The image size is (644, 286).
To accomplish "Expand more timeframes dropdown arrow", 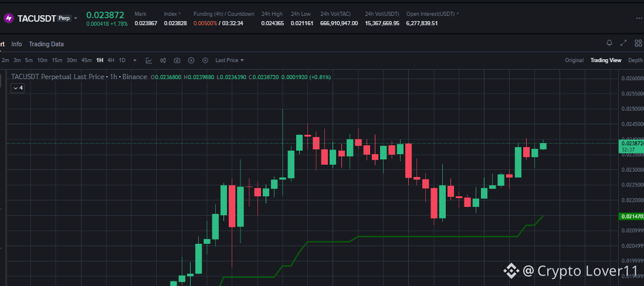I will [135, 60].
